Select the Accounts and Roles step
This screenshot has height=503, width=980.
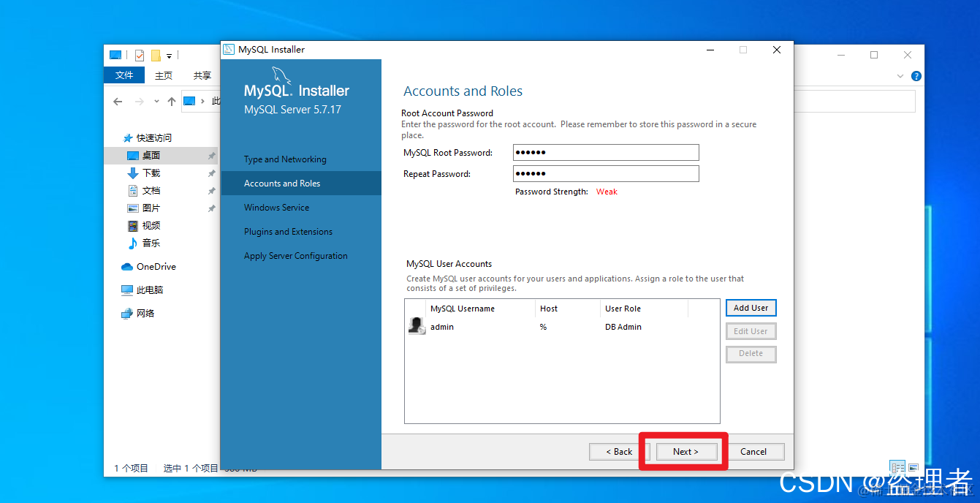click(x=301, y=184)
